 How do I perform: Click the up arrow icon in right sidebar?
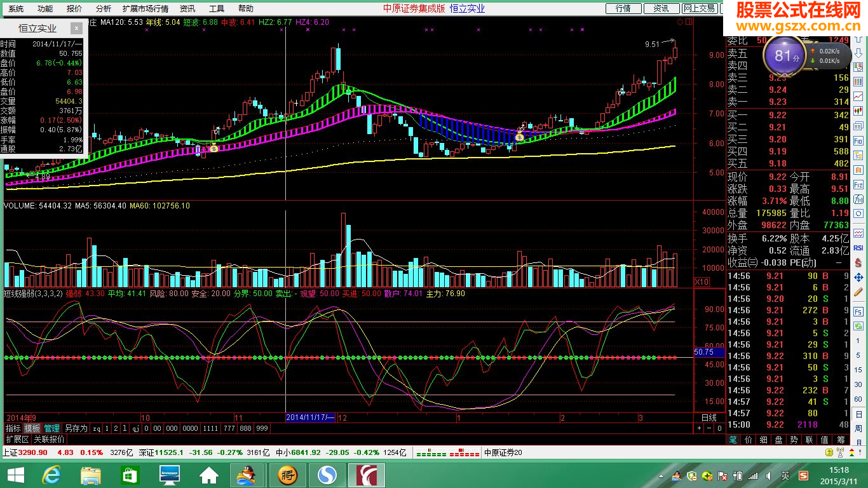(x=859, y=38)
